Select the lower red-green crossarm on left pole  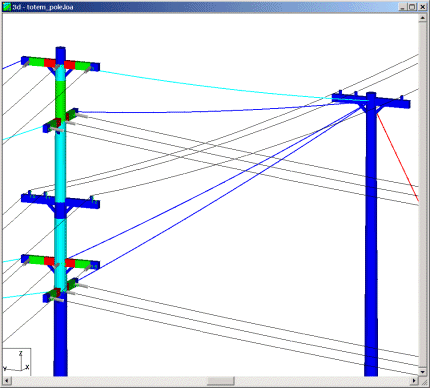tap(60, 262)
